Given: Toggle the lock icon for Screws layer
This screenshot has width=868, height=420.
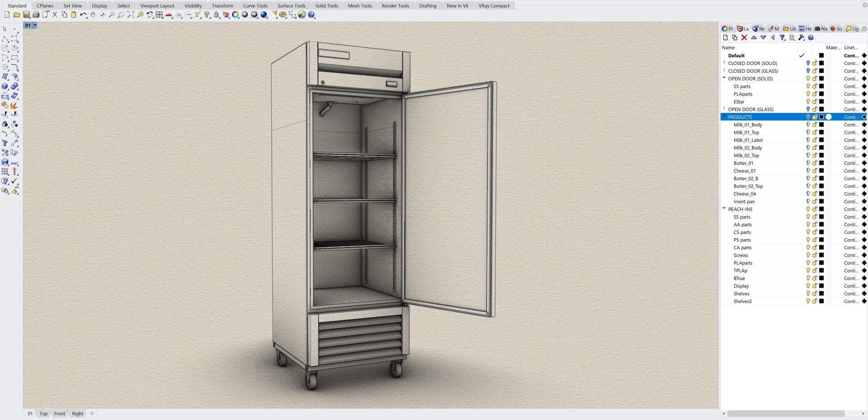Looking at the screenshot, I should (x=815, y=255).
